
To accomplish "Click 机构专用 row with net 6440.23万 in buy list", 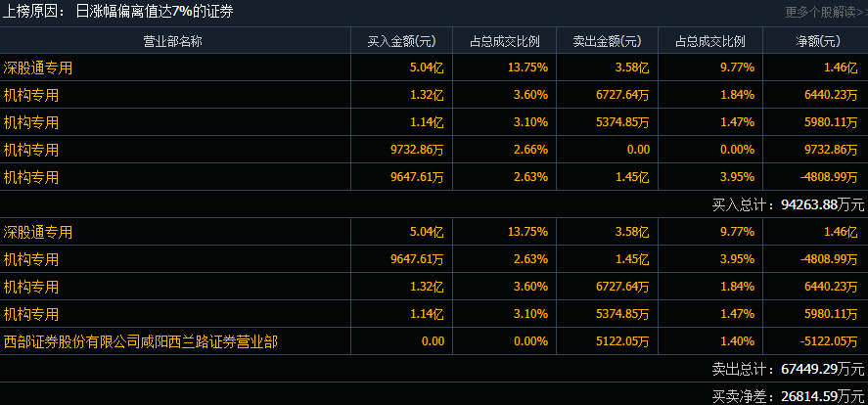I will point(434,95).
